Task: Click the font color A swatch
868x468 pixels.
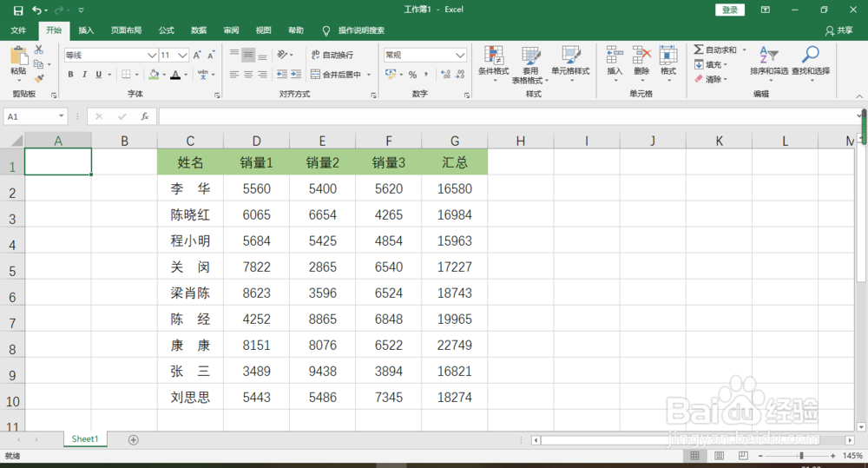Action: click(175, 74)
